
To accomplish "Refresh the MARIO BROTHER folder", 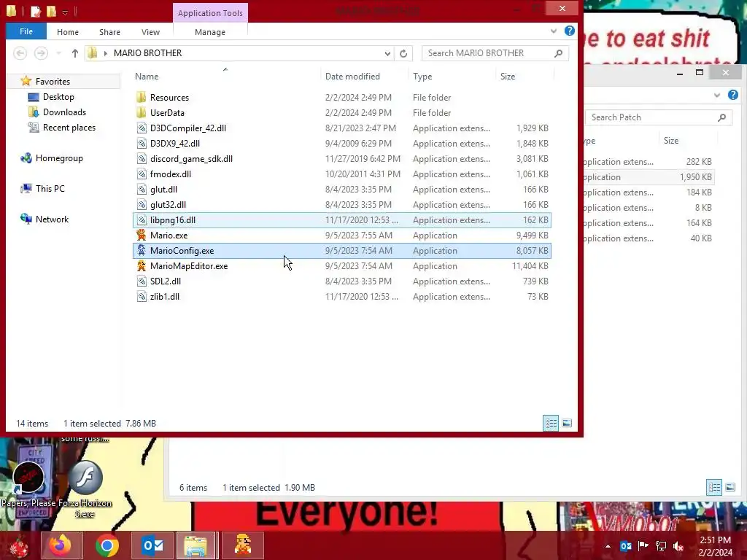I will tap(403, 53).
